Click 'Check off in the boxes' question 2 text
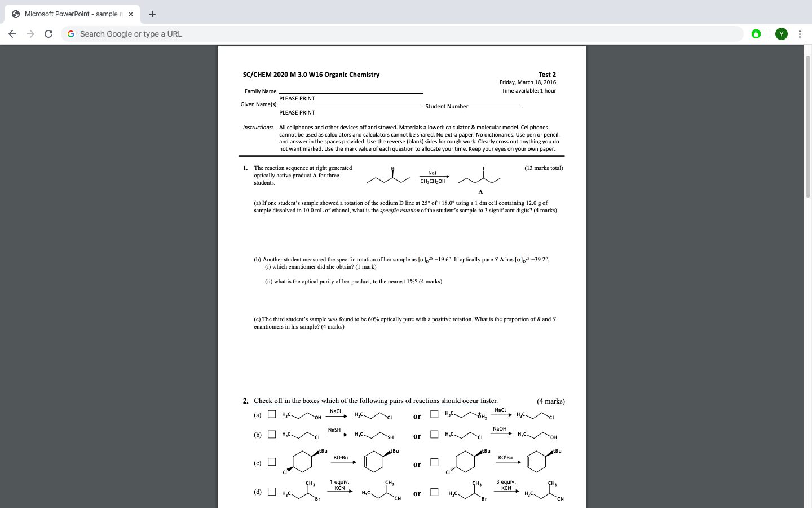 (376, 401)
